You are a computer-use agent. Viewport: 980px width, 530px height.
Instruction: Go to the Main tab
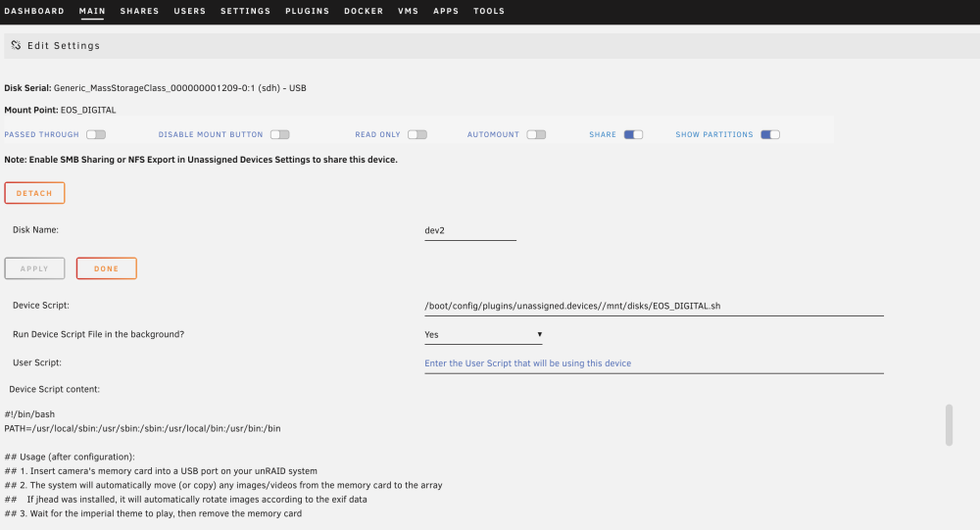tap(92, 11)
